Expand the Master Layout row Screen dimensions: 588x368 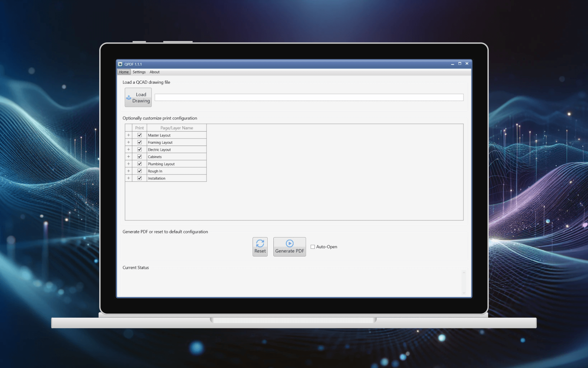(x=128, y=135)
